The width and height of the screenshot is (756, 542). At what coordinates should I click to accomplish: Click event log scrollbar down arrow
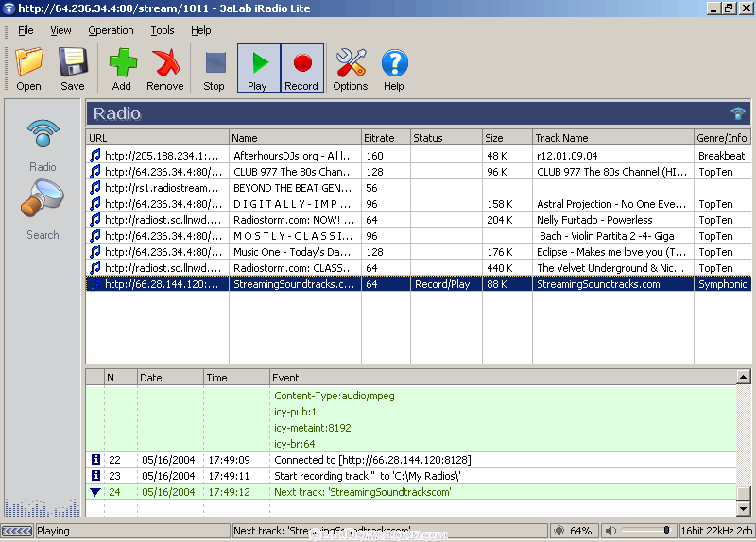744,509
